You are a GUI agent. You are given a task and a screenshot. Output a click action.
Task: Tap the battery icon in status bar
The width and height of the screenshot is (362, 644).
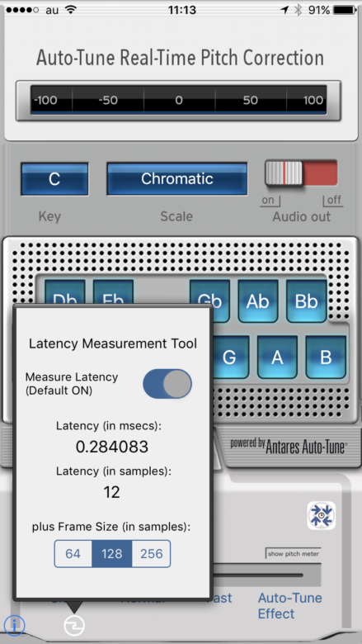[345, 10]
